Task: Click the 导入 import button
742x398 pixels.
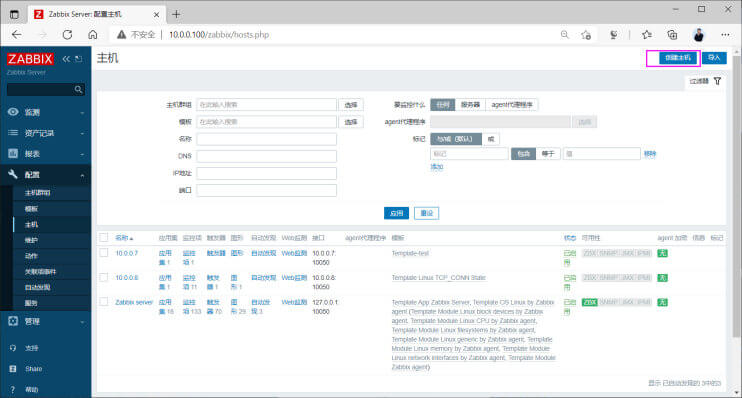Action: 714,58
